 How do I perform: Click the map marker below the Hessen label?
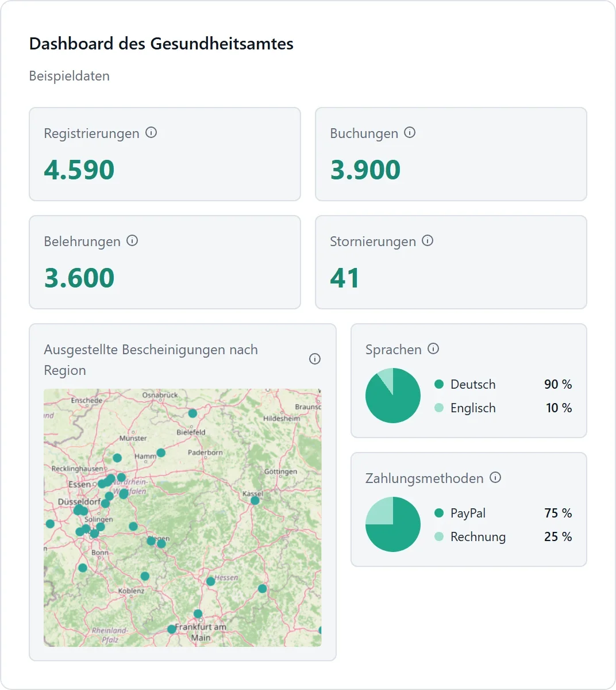pos(211,581)
